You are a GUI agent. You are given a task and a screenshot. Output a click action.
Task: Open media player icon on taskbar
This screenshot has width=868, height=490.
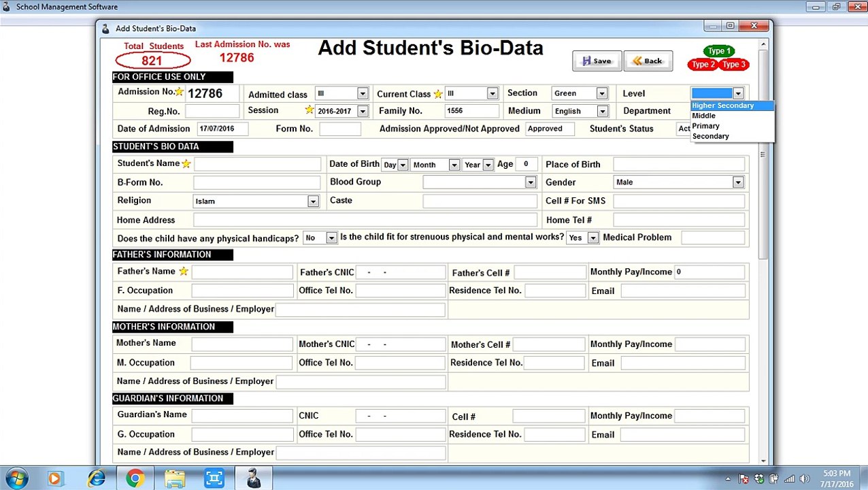point(55,478)
